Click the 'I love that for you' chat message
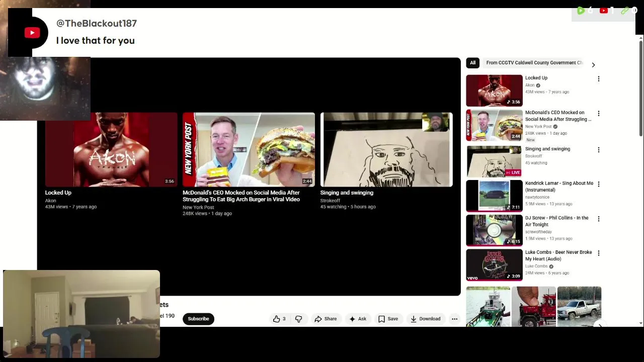Viewport: 644px width, 362px height. [x=96, y=40]
